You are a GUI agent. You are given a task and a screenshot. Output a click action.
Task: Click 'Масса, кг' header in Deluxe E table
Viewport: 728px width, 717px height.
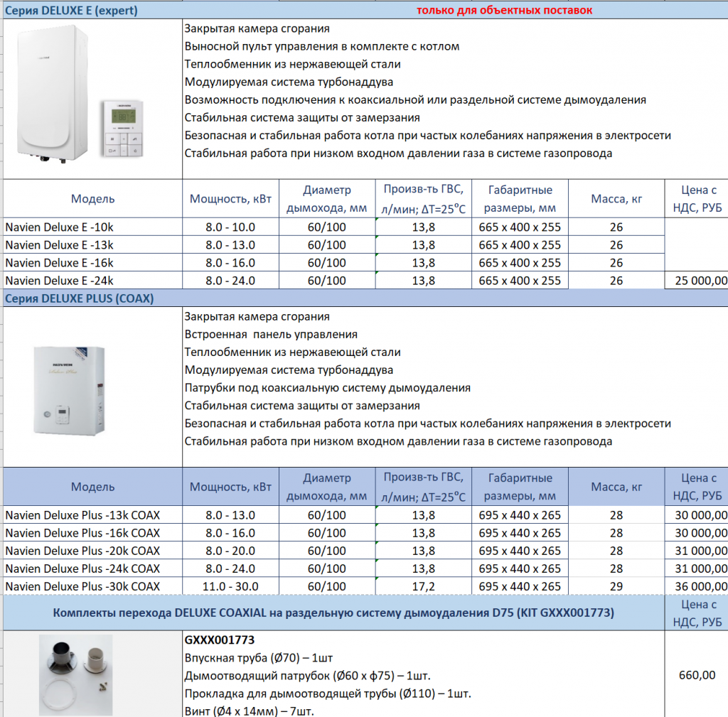coord(616,199)
